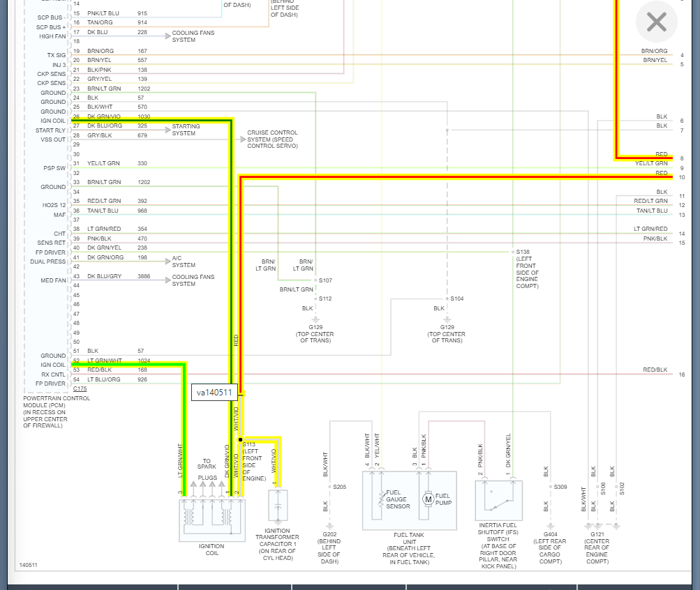Click the TO SPARK PLUGS label
The width and height of the screenshot is (700, 590).
click(x=207, y=469)
